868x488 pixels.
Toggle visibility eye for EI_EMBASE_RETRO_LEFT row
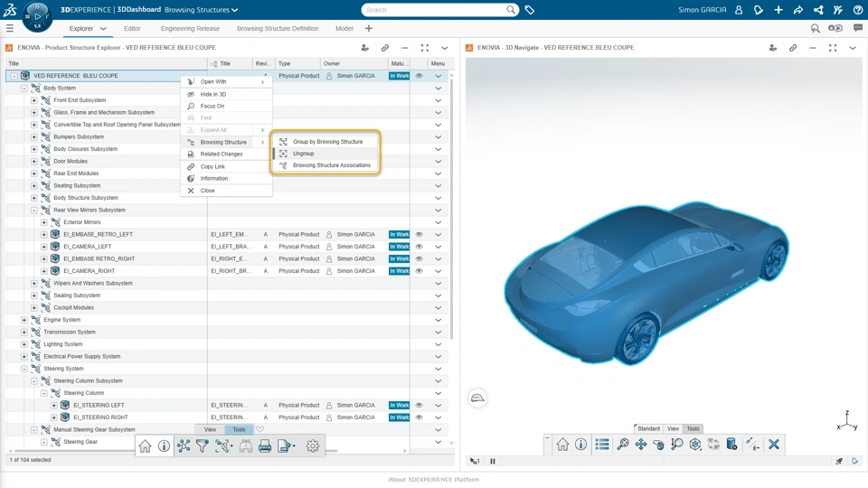[419, 235]
